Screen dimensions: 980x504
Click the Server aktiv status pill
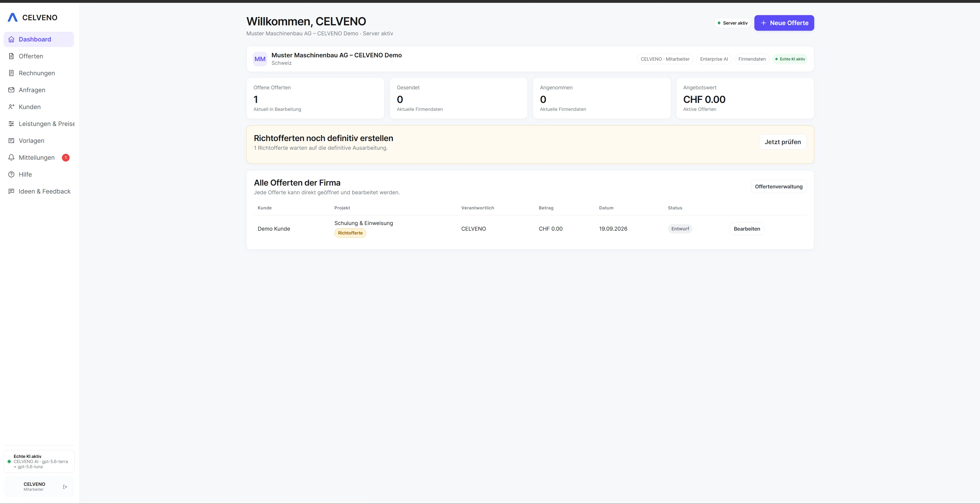[x=732, y=23]
